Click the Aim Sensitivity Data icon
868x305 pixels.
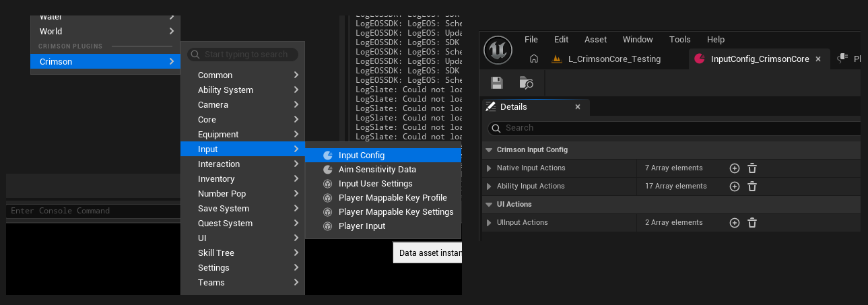(328, 170)
